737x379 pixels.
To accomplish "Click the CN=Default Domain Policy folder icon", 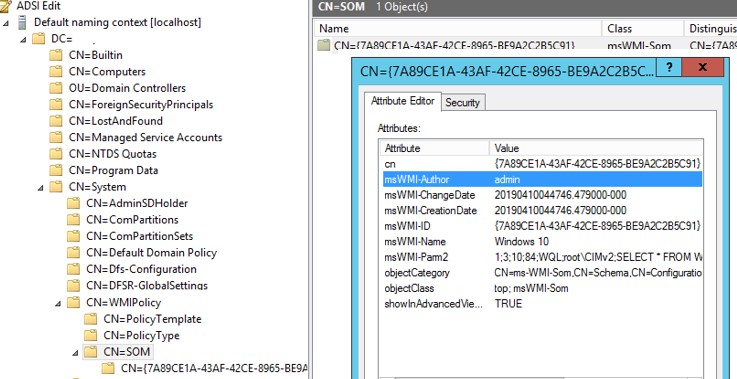I will tap(73, 253).
